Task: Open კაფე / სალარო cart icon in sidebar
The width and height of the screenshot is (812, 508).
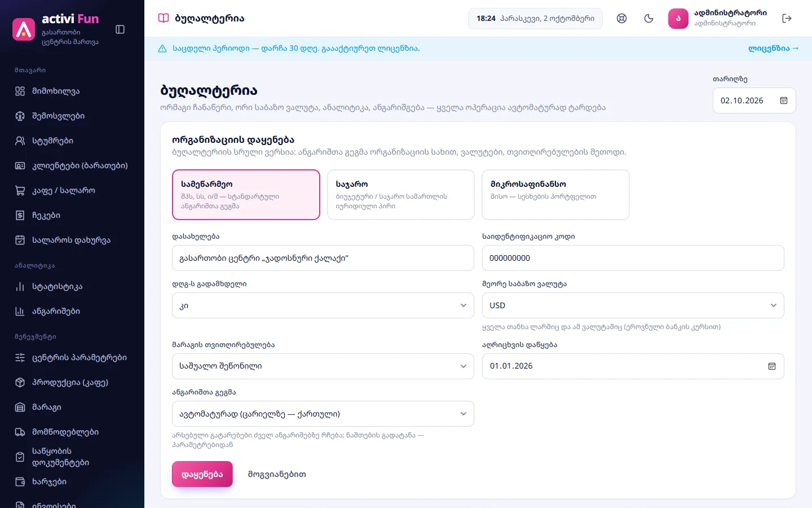Action: tap(20, 191)
